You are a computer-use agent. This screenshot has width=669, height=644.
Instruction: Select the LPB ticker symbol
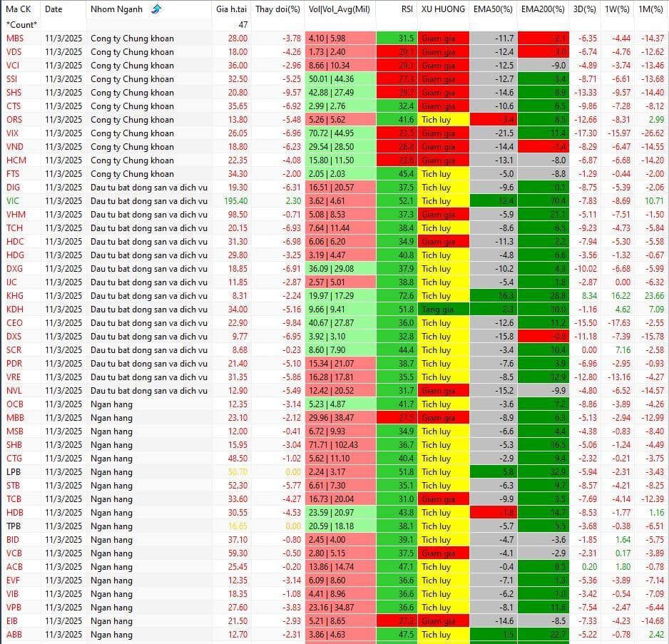[x=14, y=472]
